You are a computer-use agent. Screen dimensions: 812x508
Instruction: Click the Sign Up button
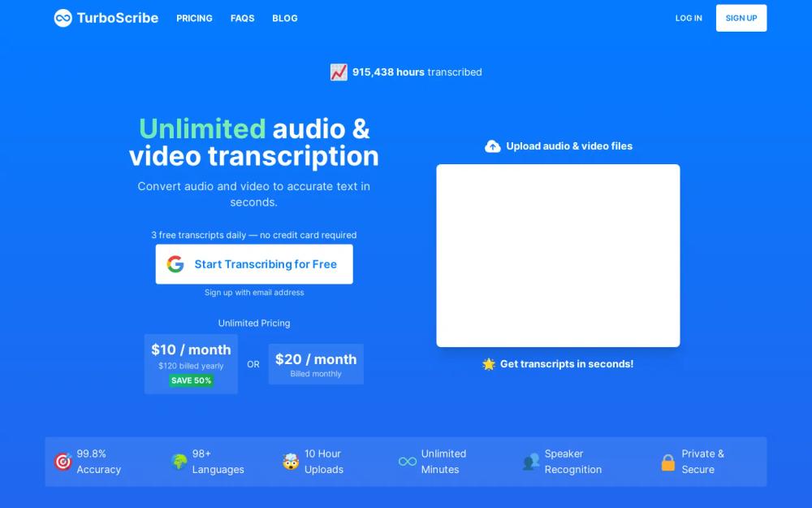click(x=741, y=18)
